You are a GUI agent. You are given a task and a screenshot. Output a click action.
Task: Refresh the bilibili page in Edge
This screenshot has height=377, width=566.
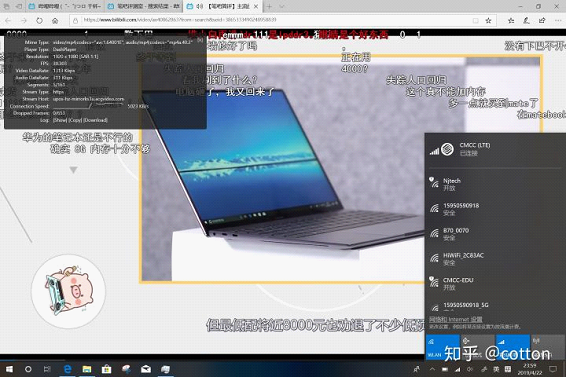[39, 21]
